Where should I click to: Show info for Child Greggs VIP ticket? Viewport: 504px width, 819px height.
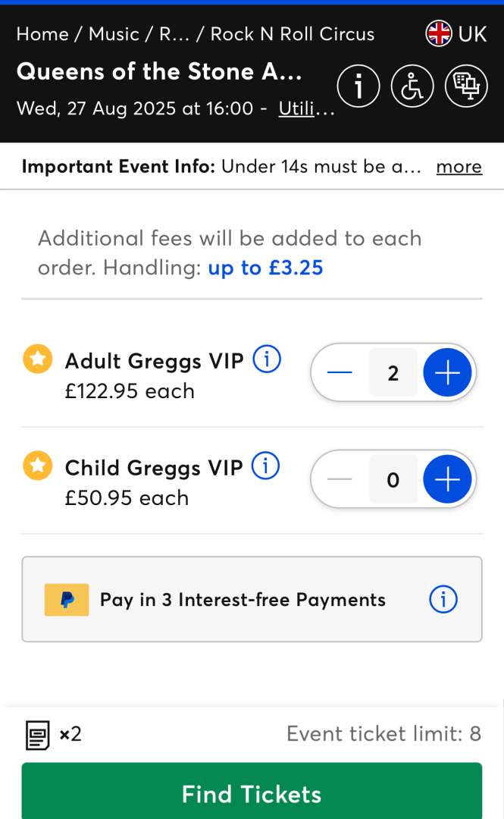coord(265,466)
